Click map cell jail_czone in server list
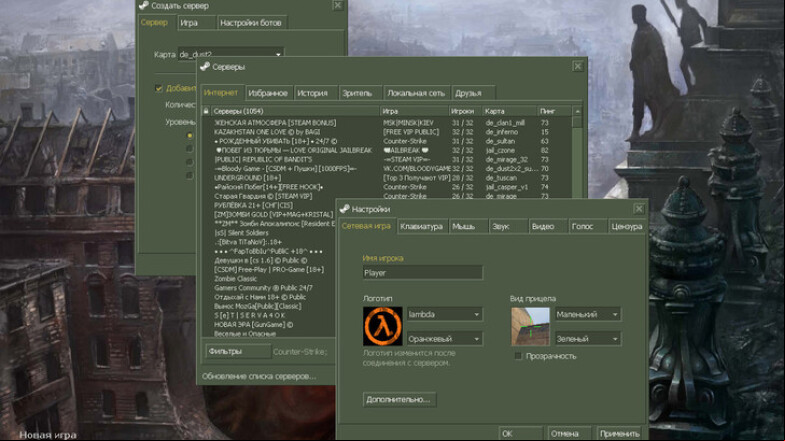 click(500, 150)
